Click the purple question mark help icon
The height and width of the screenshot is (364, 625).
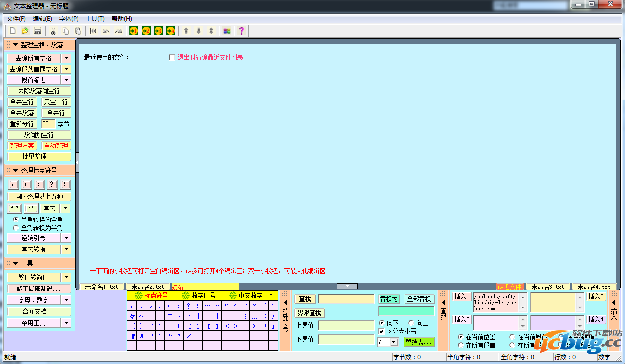[x=242, y=31]
